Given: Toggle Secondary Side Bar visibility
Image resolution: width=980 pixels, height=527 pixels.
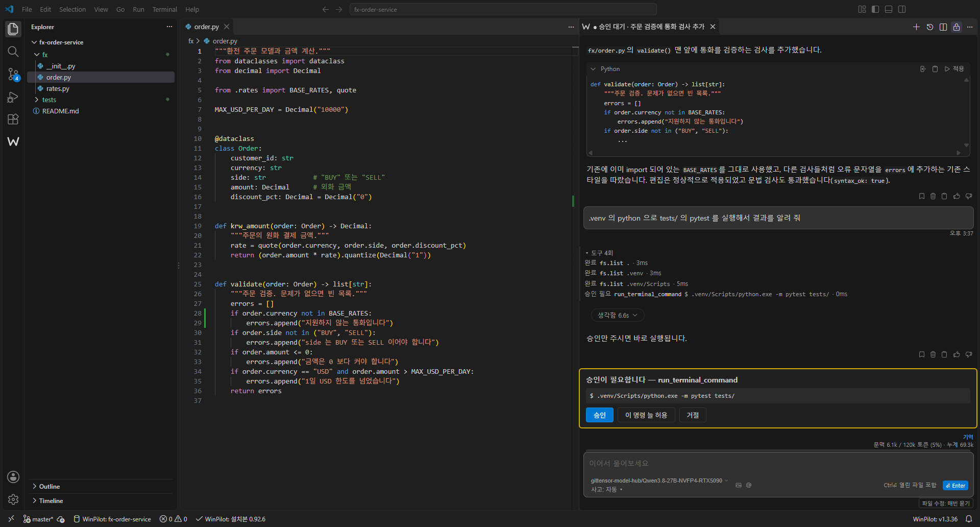Looking at the screenshot, I should (x=902, y=9).
